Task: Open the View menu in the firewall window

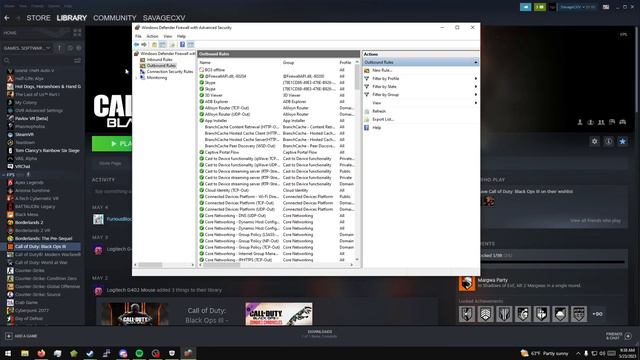Action: pos(167,36)
